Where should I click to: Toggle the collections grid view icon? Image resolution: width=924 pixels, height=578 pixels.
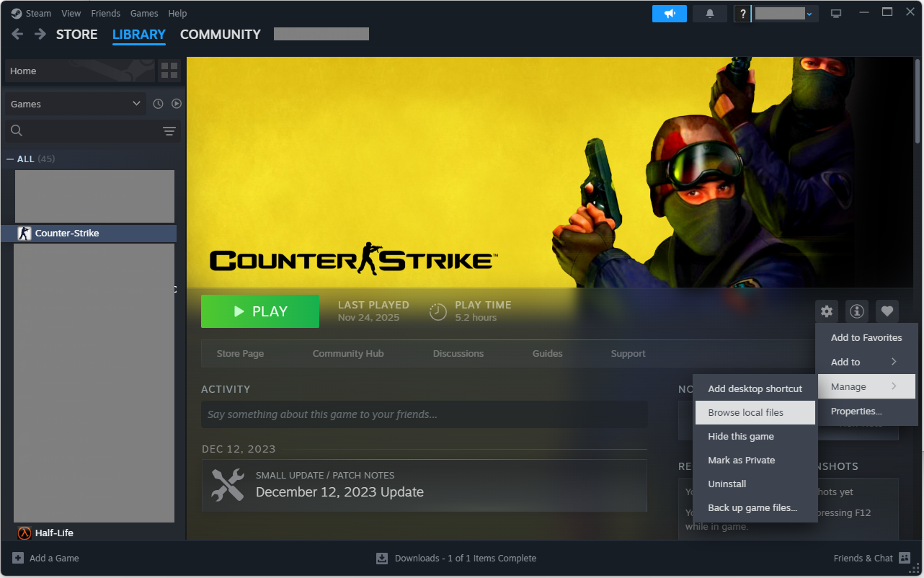coord(169,71)
